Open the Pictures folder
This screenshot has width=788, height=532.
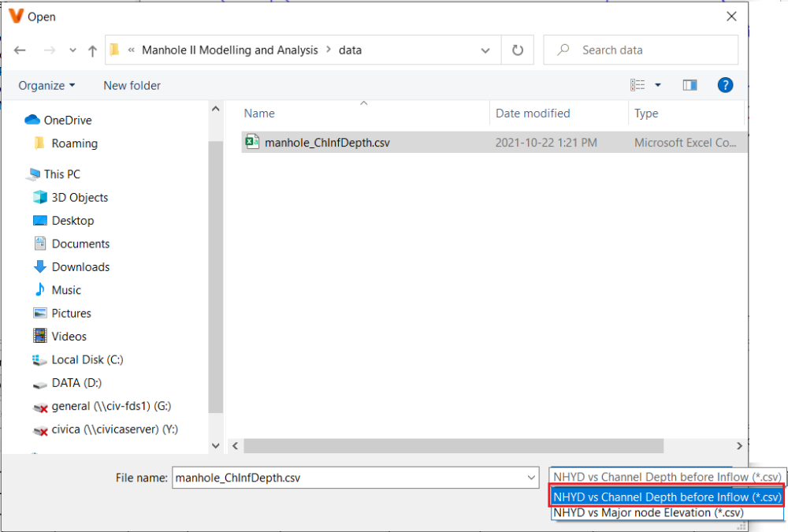(71, 313)
